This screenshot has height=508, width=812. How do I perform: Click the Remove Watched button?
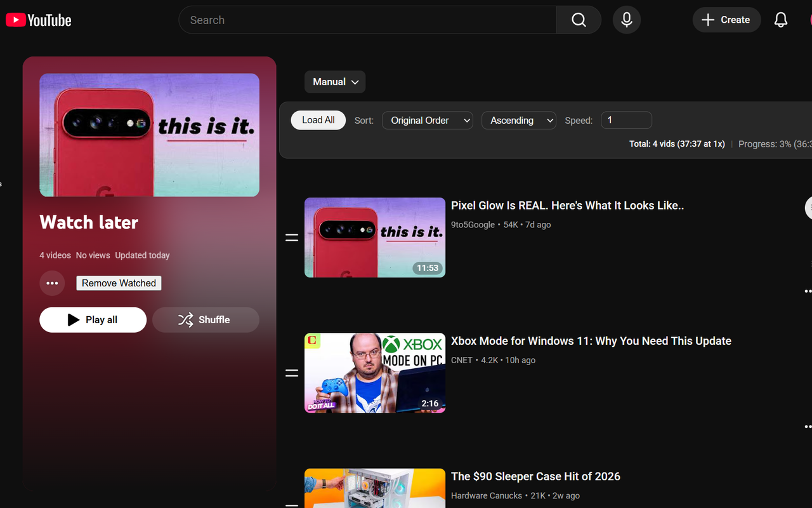[x=119, y=283]
